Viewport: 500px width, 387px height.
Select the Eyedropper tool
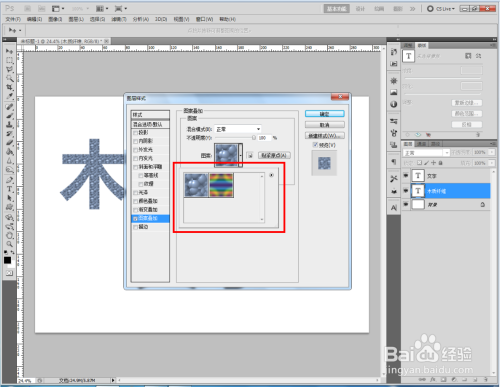coord(9,96)
